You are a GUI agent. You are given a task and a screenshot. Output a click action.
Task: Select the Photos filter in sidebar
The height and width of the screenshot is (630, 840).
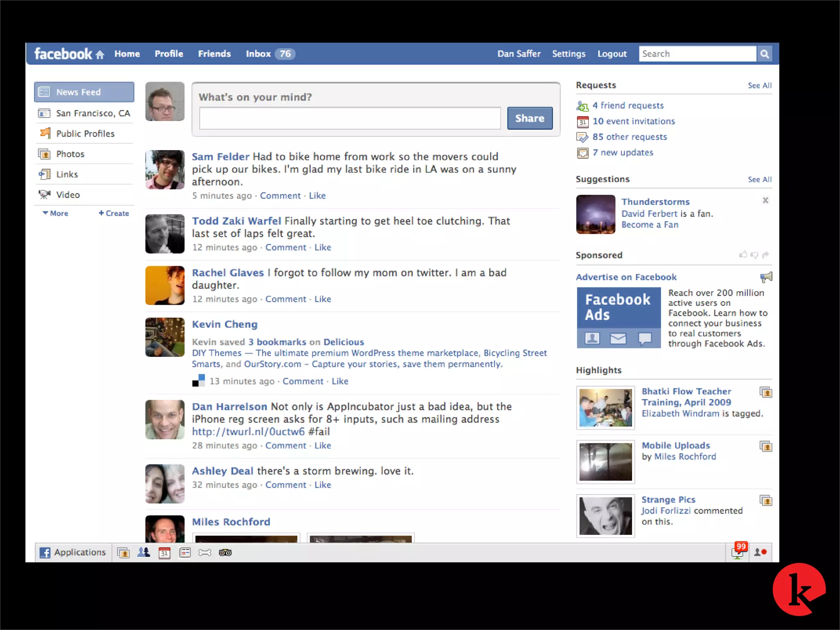click(70, 154)
